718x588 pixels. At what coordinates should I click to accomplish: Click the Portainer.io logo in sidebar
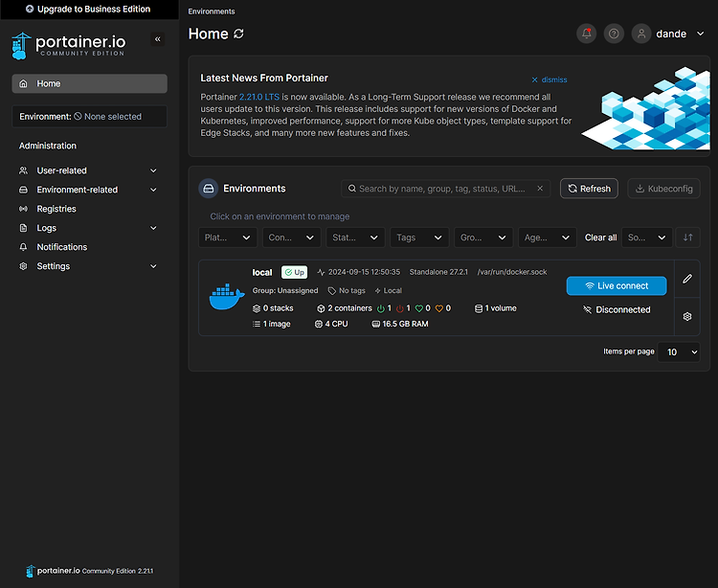coord(68,45)
